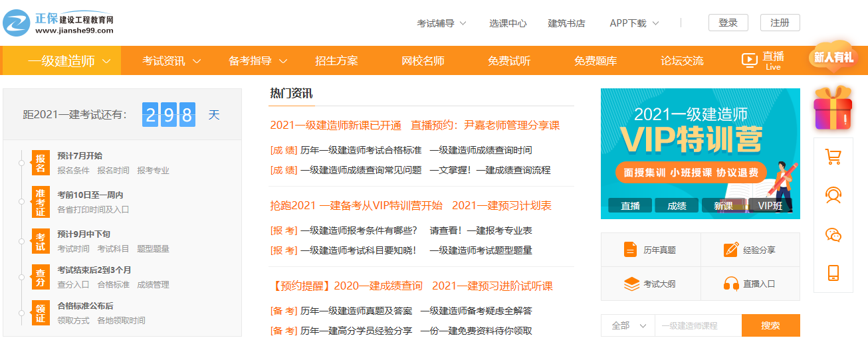Screen dimensions: 868x344
Task: Click the 一级建造师课程 search input field
Action: [x=698, y=325]
